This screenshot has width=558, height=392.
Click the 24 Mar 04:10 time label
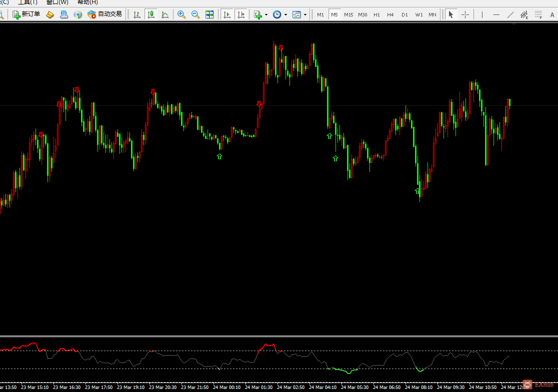[323, 387]
